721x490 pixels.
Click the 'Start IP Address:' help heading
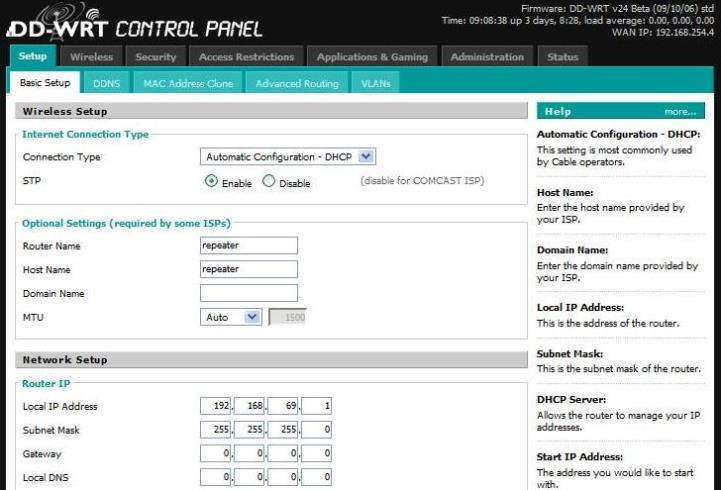580,457
